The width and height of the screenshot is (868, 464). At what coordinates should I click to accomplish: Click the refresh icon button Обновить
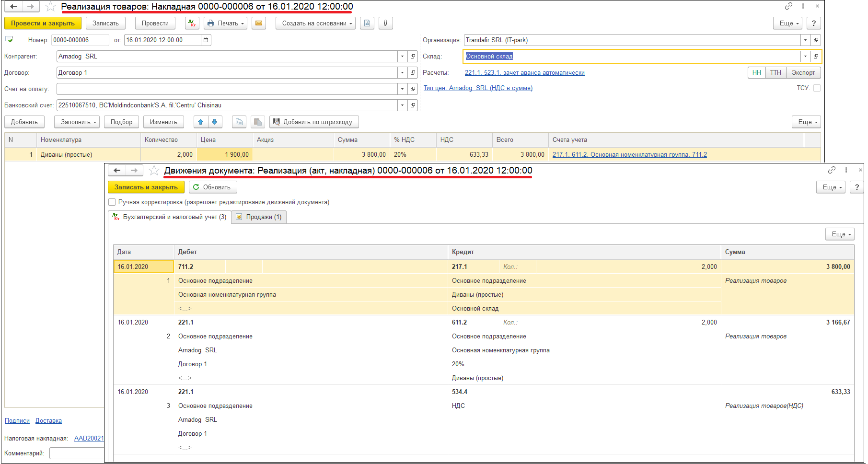coord(212,187)
